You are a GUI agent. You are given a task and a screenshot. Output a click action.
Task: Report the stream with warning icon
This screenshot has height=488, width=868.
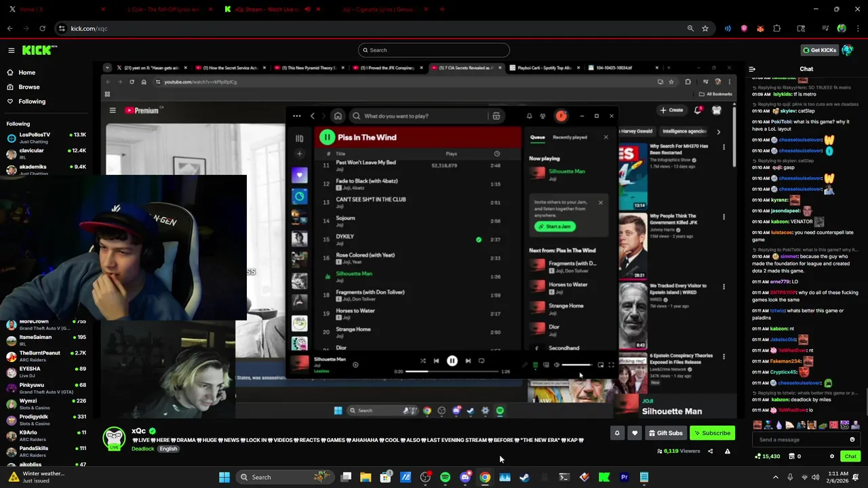point(727,451)
